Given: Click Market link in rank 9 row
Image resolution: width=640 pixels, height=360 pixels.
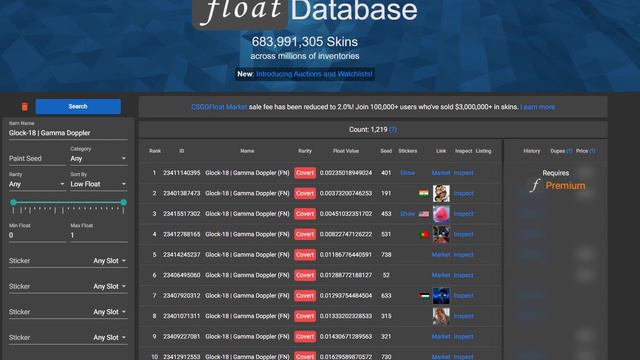Looking at the screenshot, I should [441, 337].
